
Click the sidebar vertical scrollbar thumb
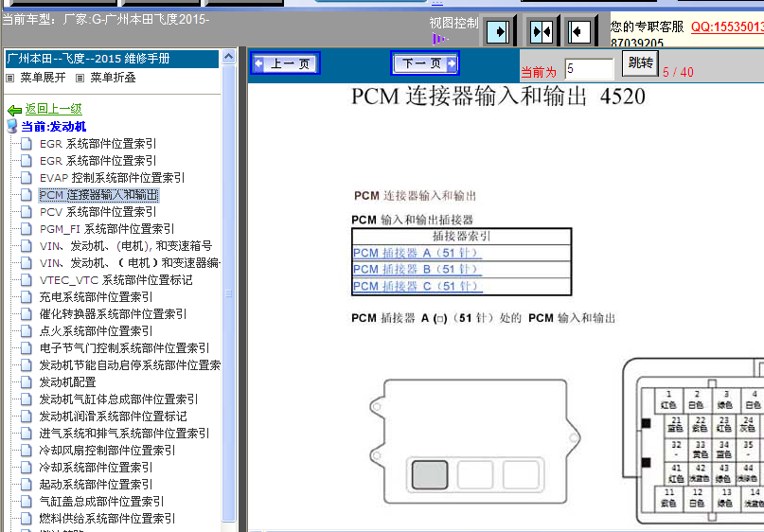pos(228,293)
